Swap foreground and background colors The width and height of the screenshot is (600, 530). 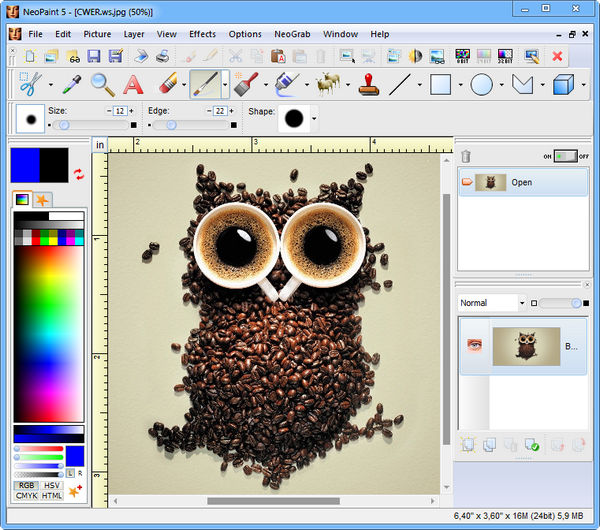[x=79, y=175]
